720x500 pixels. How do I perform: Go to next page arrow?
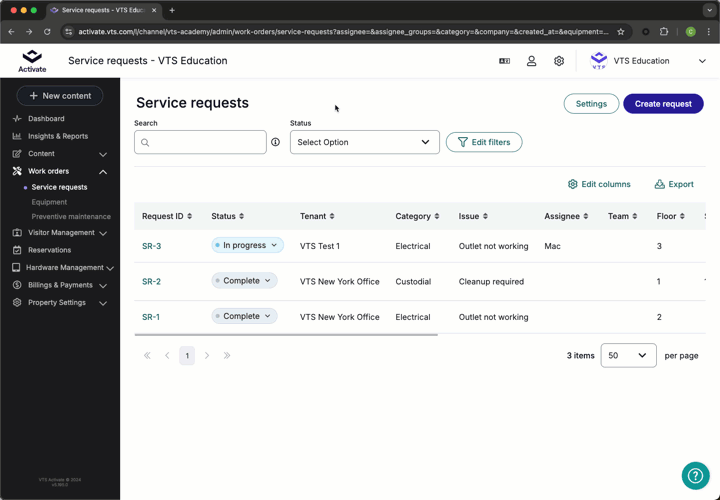207,355
